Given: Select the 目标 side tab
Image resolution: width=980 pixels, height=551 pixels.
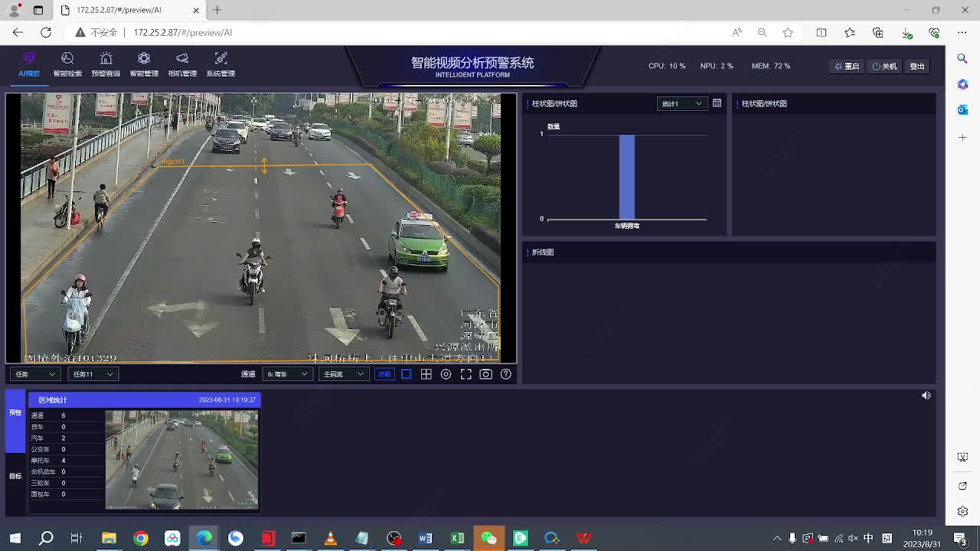Looking at the screenshot, I should coord(15,476).
